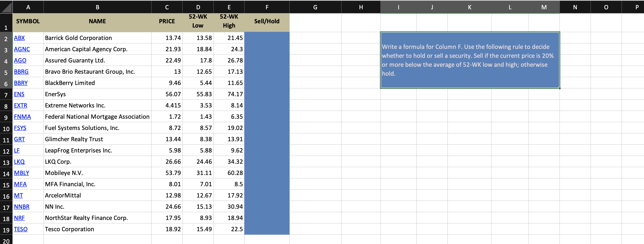Click the NRF hyperlink
The image size is (644, 244).
pyautogui.click(x=19, y=218)
